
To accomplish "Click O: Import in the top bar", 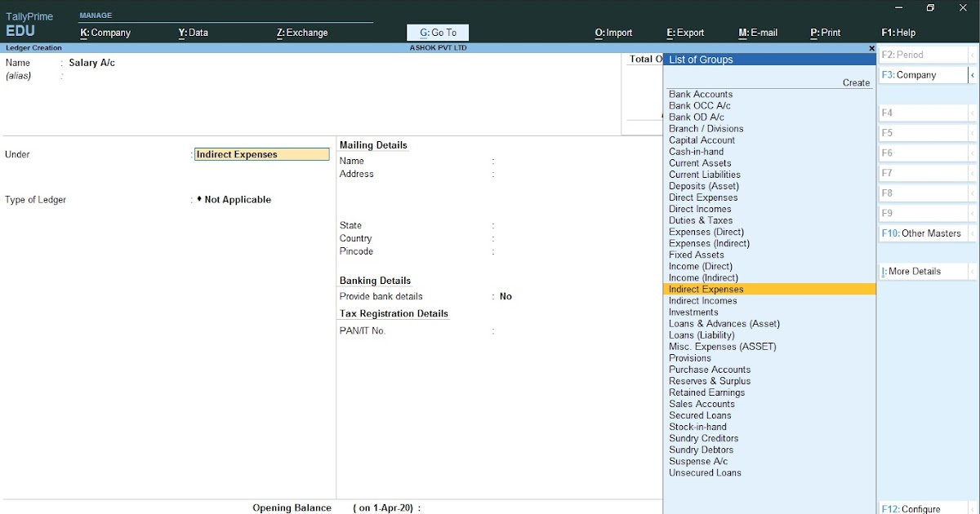I will (613, 33).
